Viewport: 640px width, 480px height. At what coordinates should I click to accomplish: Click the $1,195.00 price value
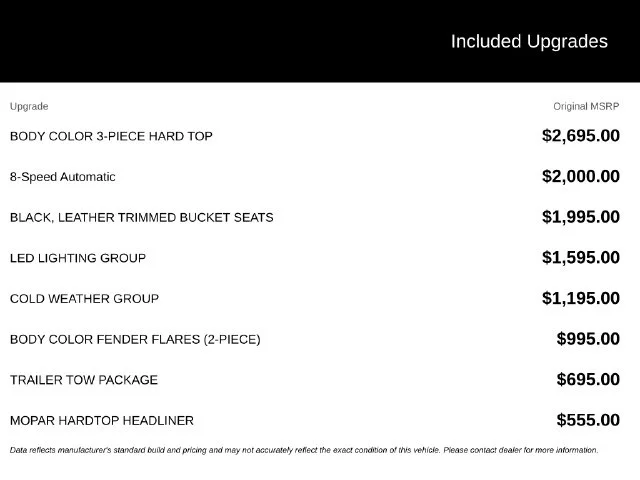coord(581,298)
